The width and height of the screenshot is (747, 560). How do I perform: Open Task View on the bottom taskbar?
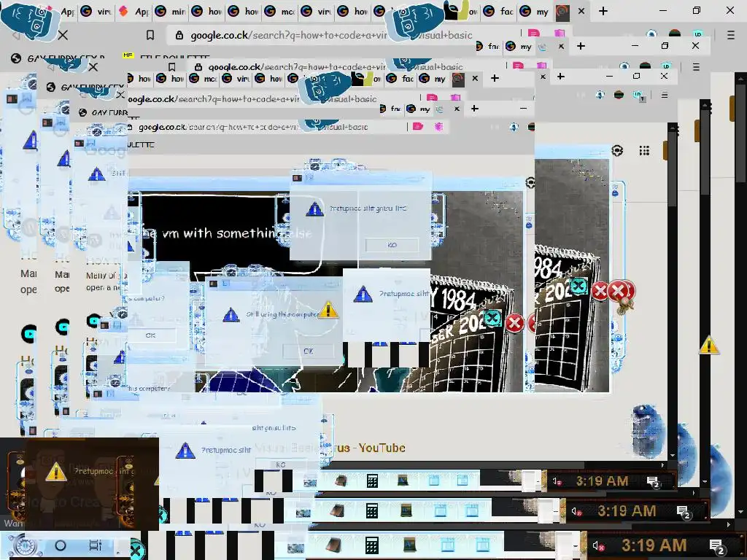pyautogui.click(x=96, y=545)
